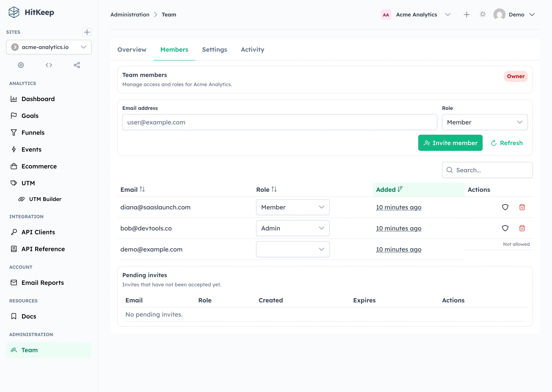The image size is (552, 392).
Task: Switch to the Settings tab
Action: [x=214, y=50]
